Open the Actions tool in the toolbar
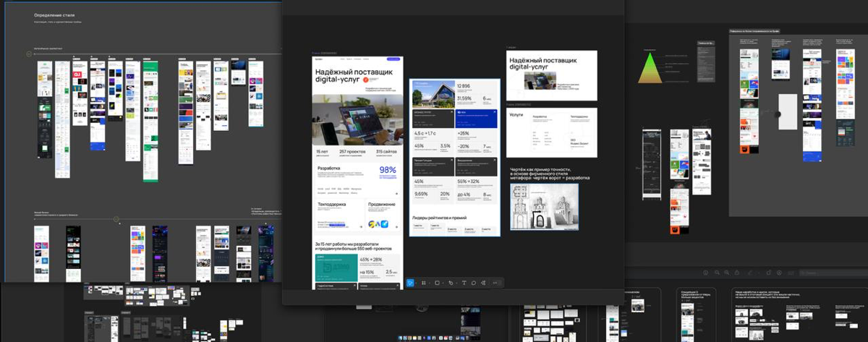This screenshot has height=342, width=868. coord(484,283)
